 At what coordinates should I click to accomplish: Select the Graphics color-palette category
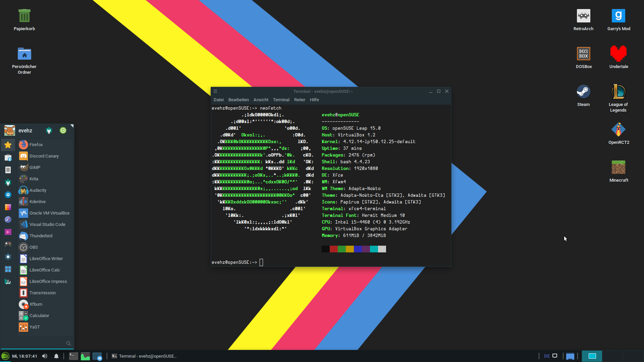tap(8, 207)
